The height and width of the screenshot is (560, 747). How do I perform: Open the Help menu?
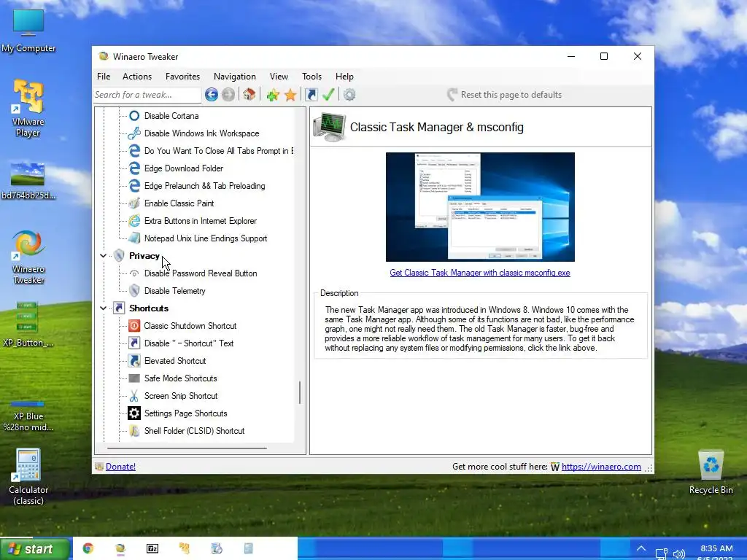(x=344, y=76)
